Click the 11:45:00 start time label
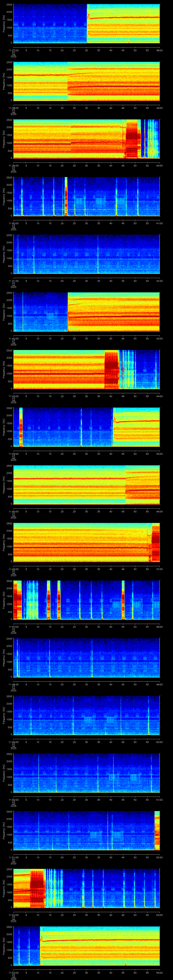 pyautogui.click(x=13, y=511)
